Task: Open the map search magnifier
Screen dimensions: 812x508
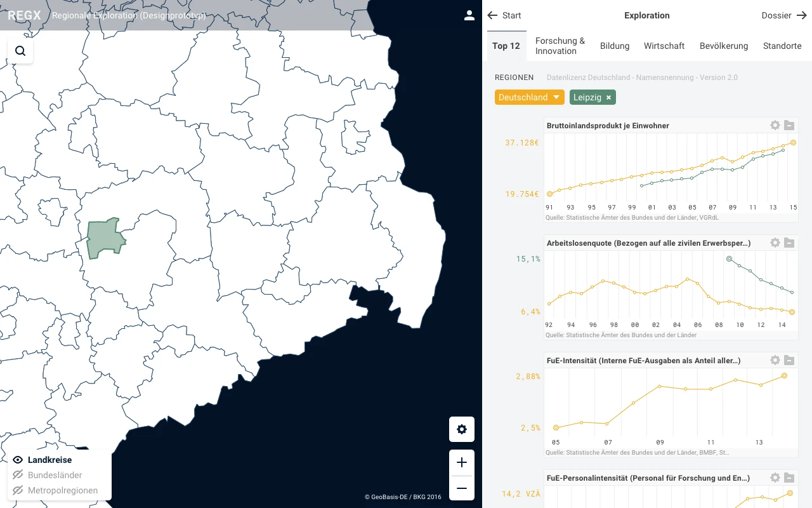Action: pos(20,51)
